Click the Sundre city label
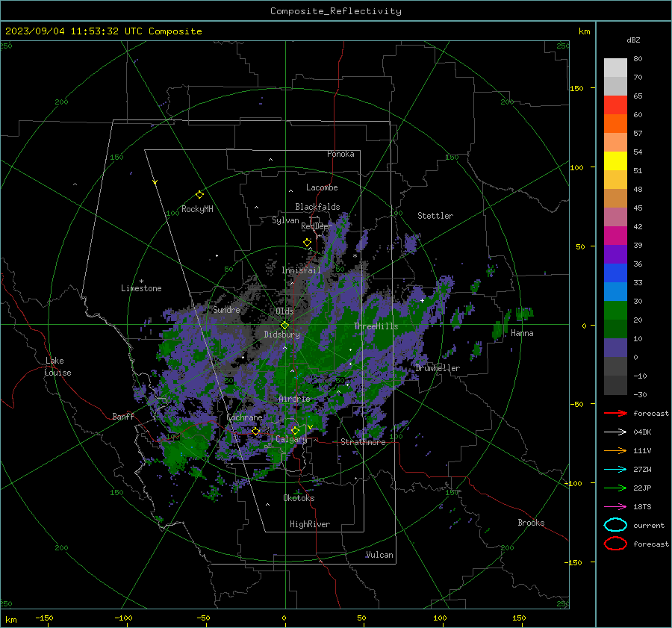Image resolution: width=672 pixels, height=628 pixels. [226, 309]
